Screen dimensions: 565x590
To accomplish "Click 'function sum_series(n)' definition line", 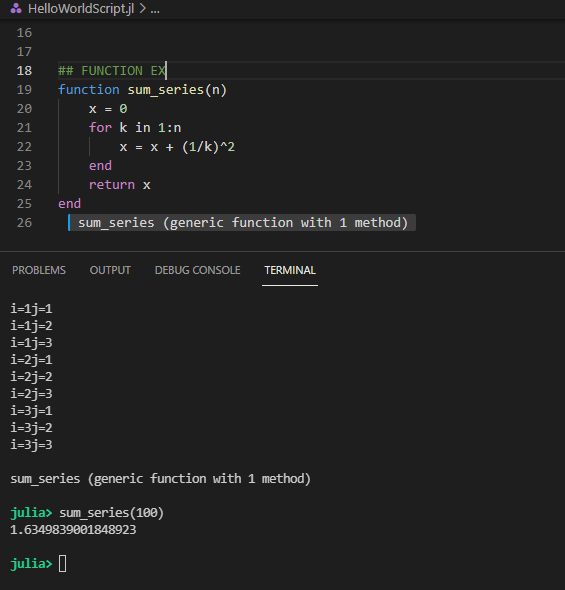I will coord(142,90).
